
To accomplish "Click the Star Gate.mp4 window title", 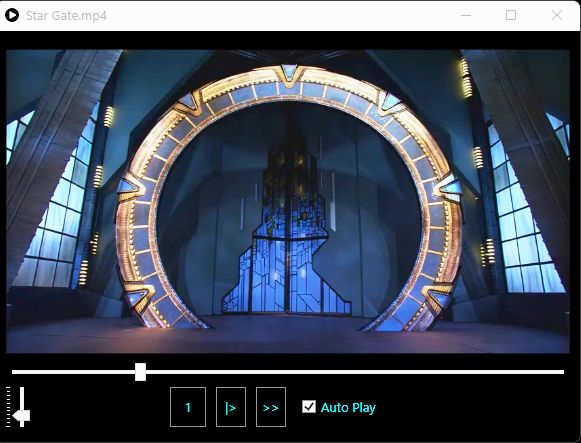I will [67, 16].
